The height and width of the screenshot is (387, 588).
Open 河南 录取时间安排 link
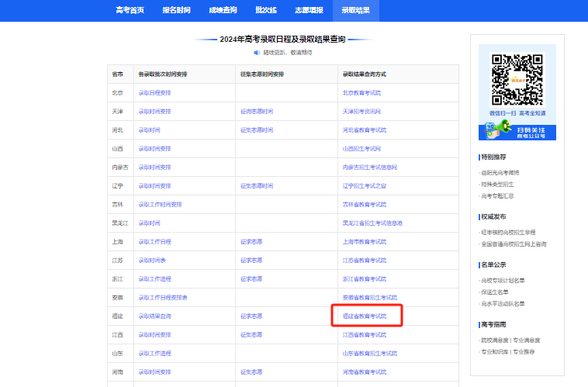coord(154,372)
